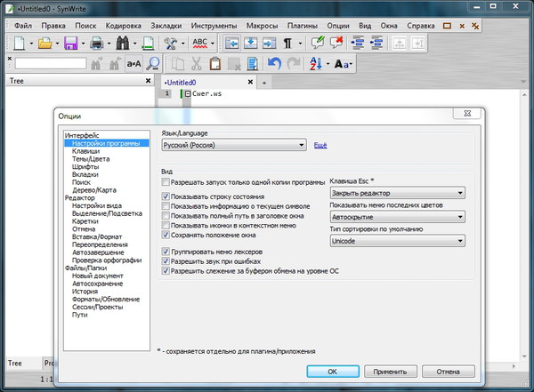This screenshot has width=534, height=392.
Task: Toggle "Группировать меню лексеров" checkbox
Action: (x=166, y=252)
